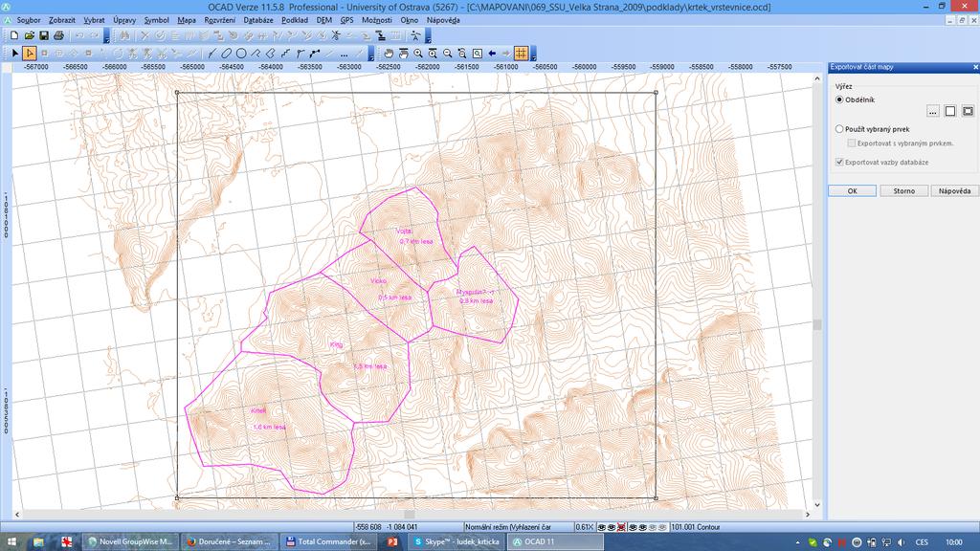This screenshot has width=980, height=551.
Task: Open the Databáze menu
Action: 258,20
